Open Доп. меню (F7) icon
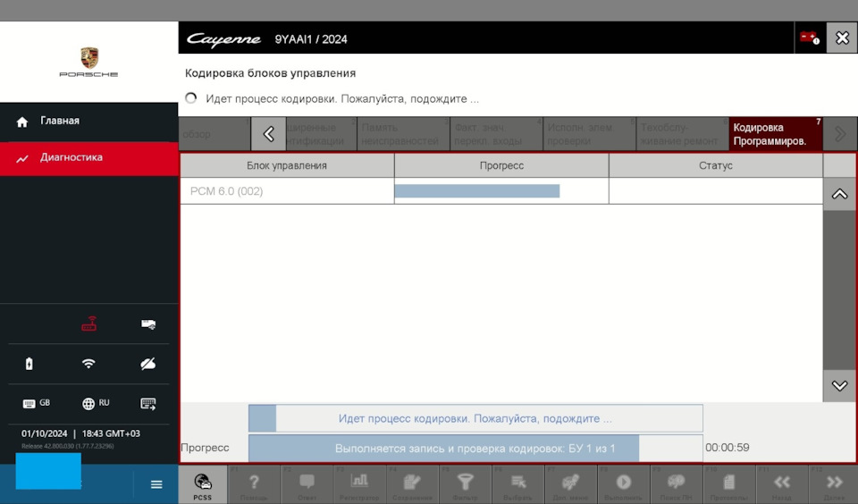858x504 pixels. pos(570,485)
